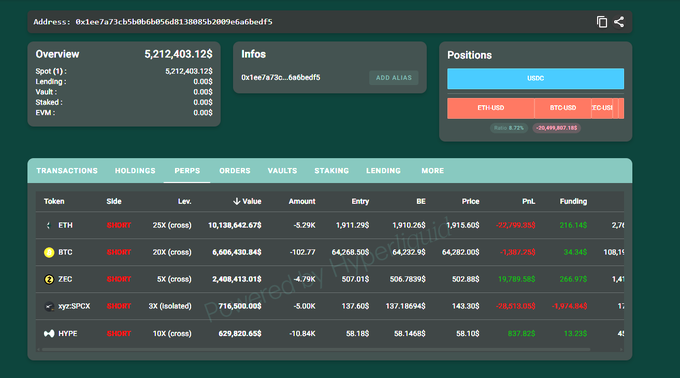Sort table by Entry column header
Viewport: 680px width, 378px height.
click(x=360, y=201)
